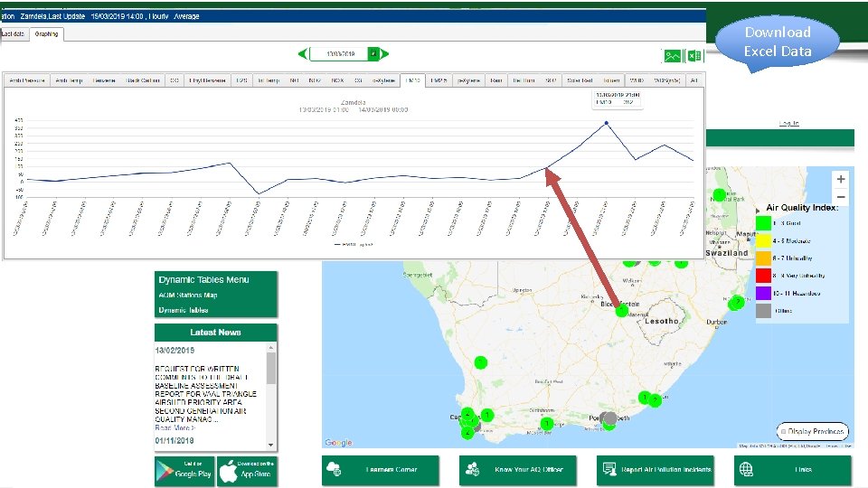Open the Amb Pressure parameter tab
The width and height of the screenshot is (868, 488).
pyautogui.click(x=26, y=80)
